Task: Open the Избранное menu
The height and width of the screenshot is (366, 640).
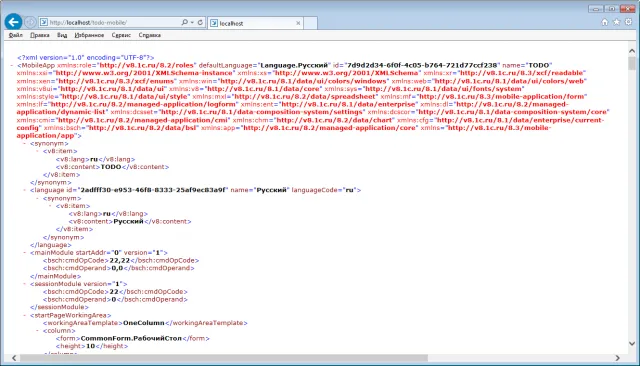Action: coord(89,35)
